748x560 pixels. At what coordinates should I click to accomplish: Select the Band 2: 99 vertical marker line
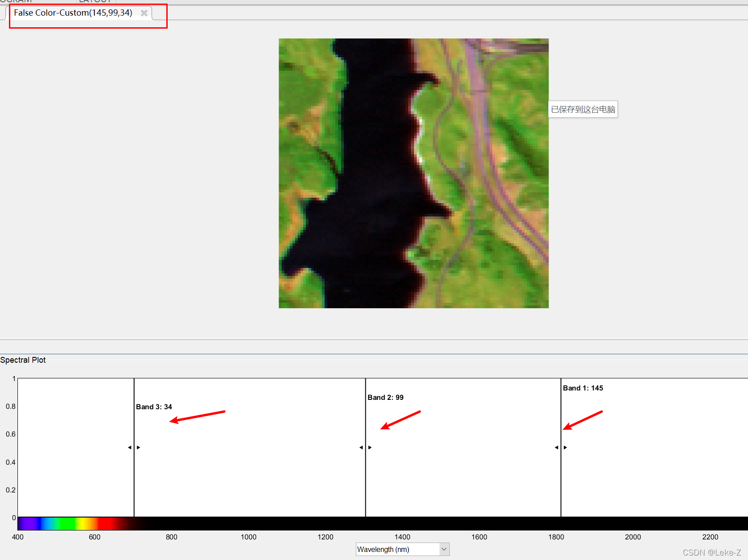tap(365, 470)
